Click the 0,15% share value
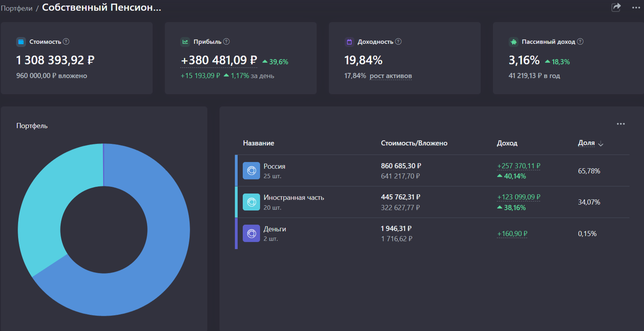The image size is (644, 331). tap(587, 234)
